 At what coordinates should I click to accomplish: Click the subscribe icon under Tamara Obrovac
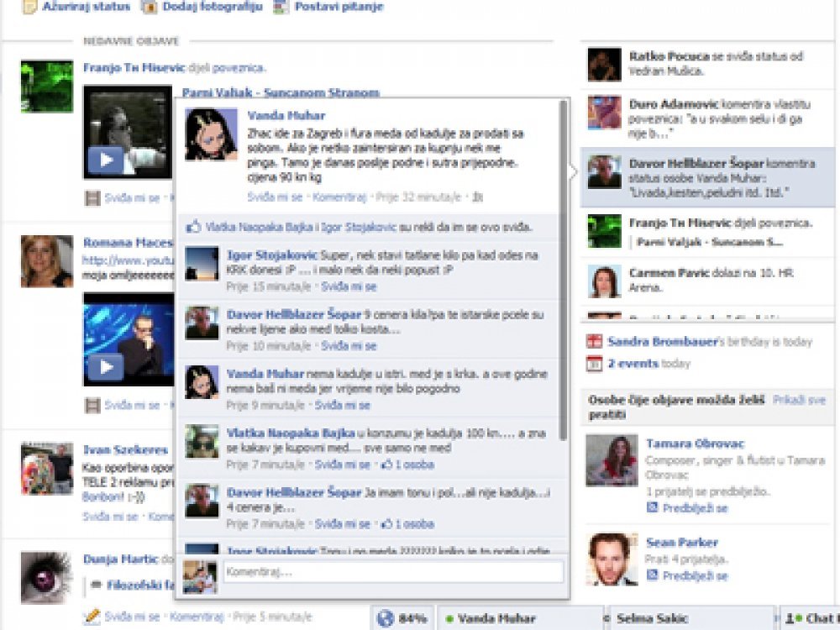pyautogui.click(x=652, y=507)
